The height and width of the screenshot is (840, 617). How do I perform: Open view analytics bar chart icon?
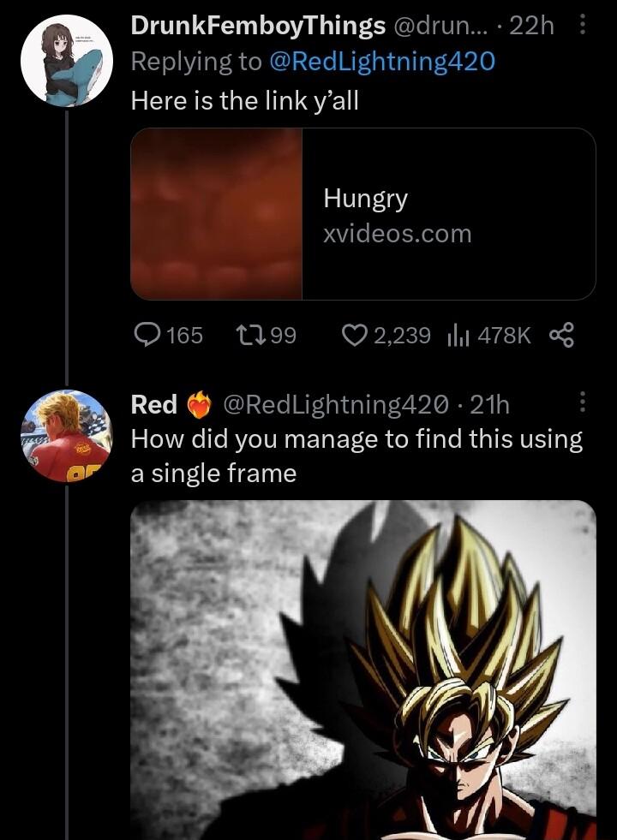pyautogui.click(x=455, y=335)
